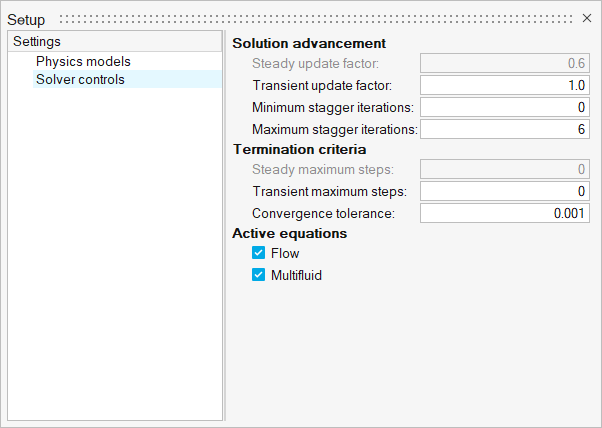Click the Setup panel title drag handle
The width and height of the screenshot is (602, 428).
(320, 19)
